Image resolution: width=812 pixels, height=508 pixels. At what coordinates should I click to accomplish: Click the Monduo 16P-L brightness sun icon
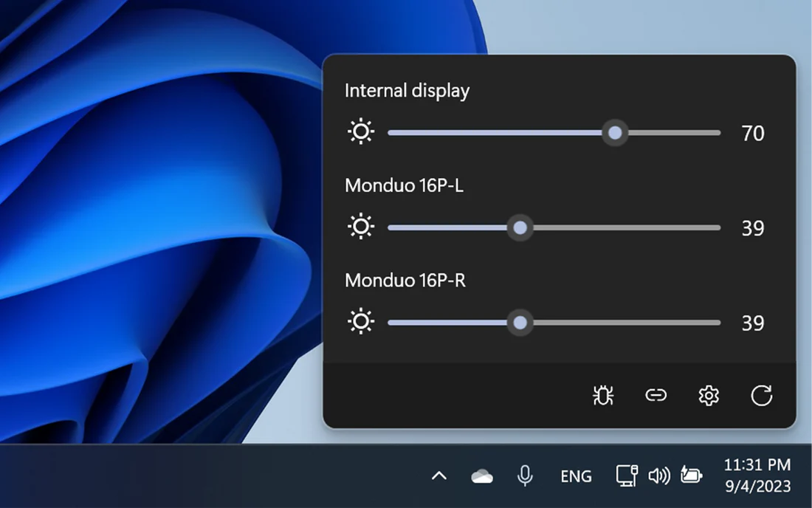361,226
